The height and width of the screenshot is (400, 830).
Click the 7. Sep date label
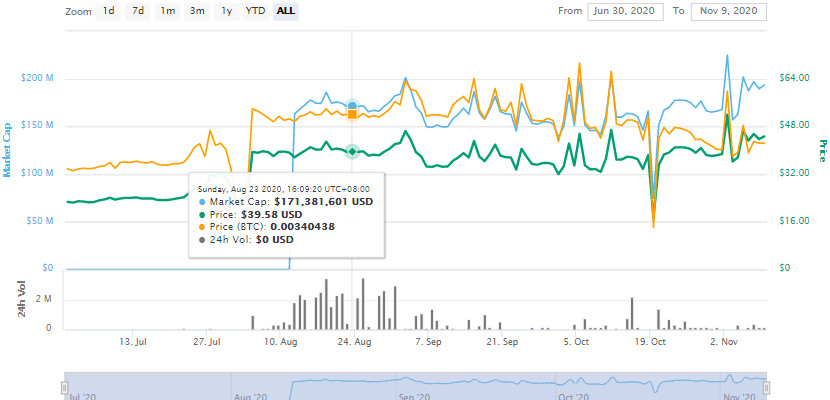428,342
